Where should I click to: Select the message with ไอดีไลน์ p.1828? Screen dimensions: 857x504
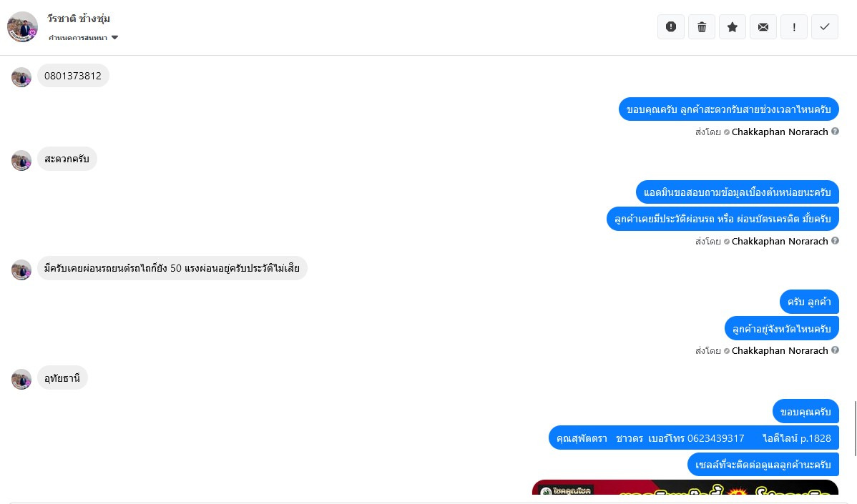694,438
